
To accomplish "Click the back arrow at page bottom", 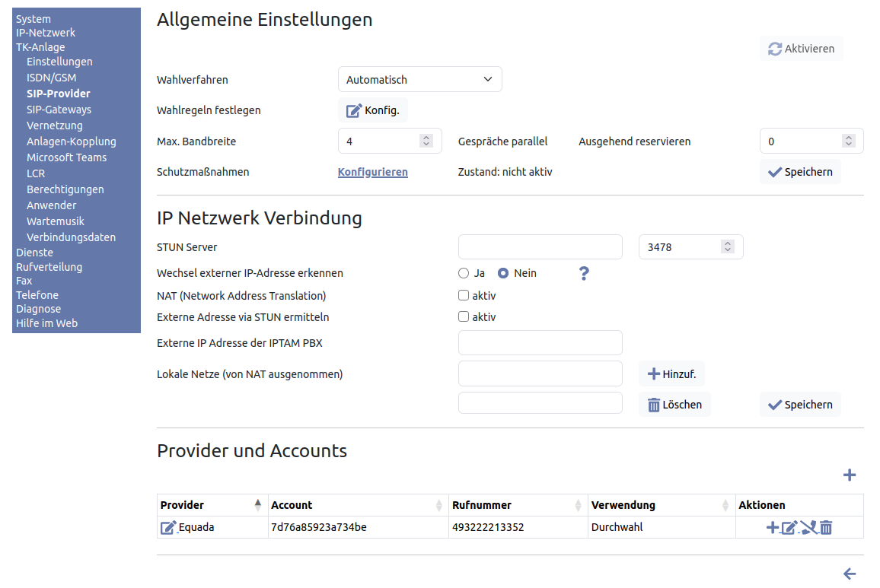I will point(850,574).
